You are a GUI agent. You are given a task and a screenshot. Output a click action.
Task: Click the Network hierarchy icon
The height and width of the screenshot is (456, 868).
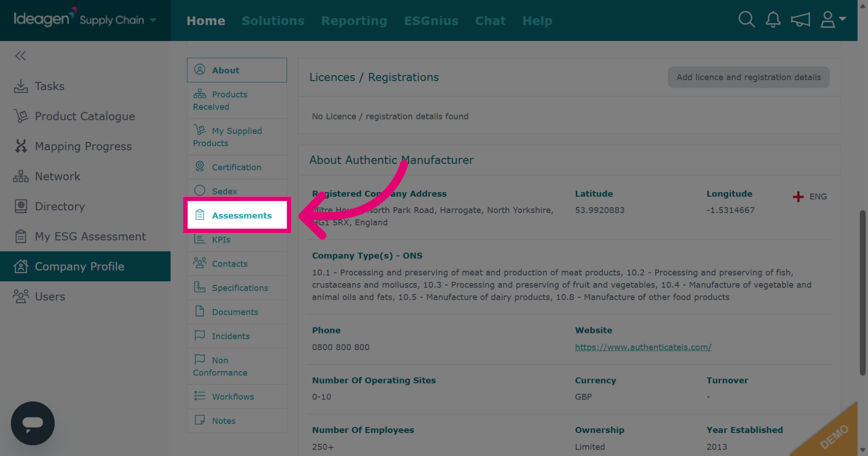click(21, 176)
